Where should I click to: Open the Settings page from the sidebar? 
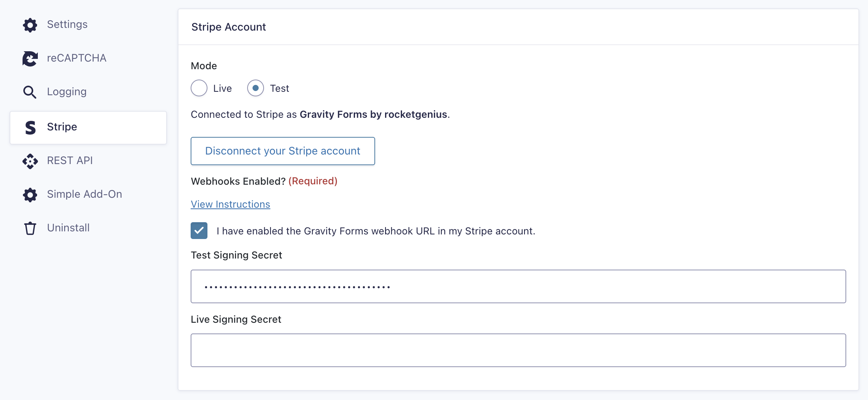point(67,24)
